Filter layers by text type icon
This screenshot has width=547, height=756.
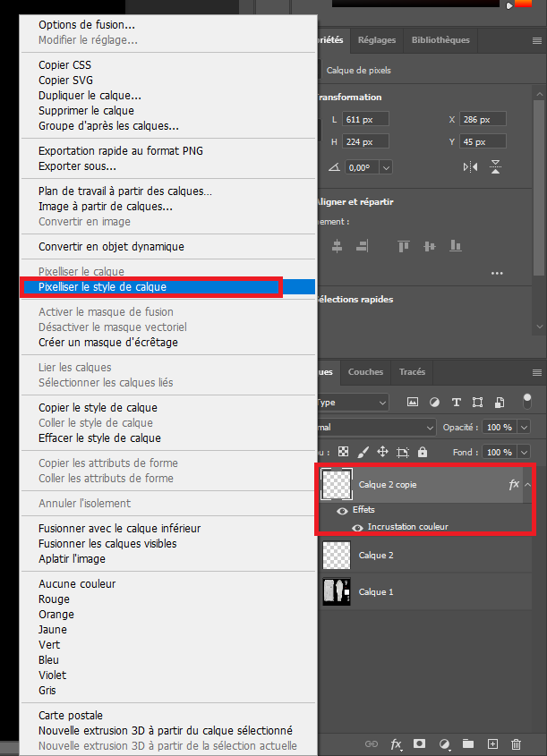[x=457, y=403]
